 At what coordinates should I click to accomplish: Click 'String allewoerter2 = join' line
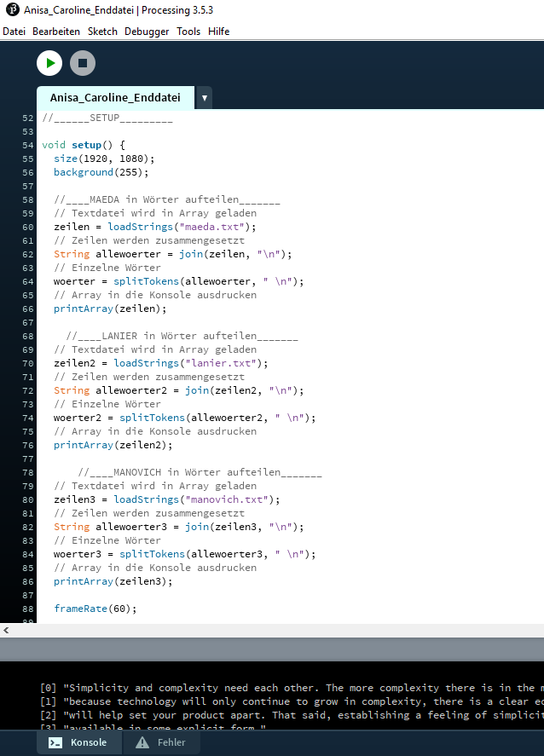179,390
